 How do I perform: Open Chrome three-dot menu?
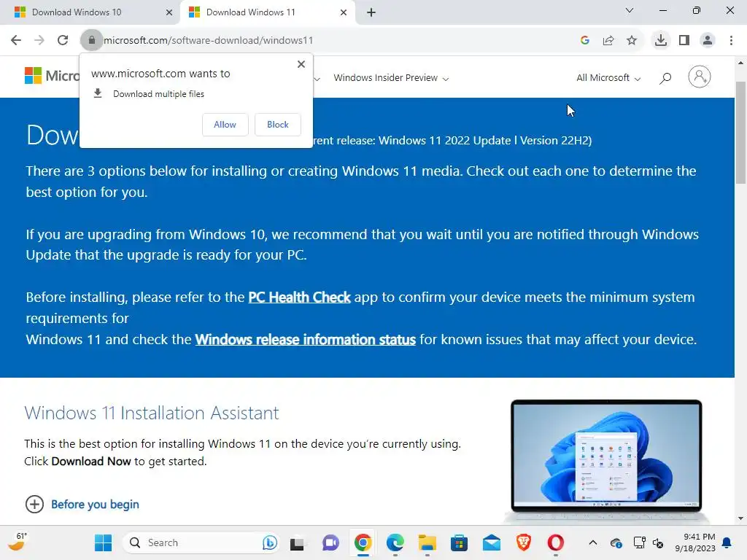731,41
